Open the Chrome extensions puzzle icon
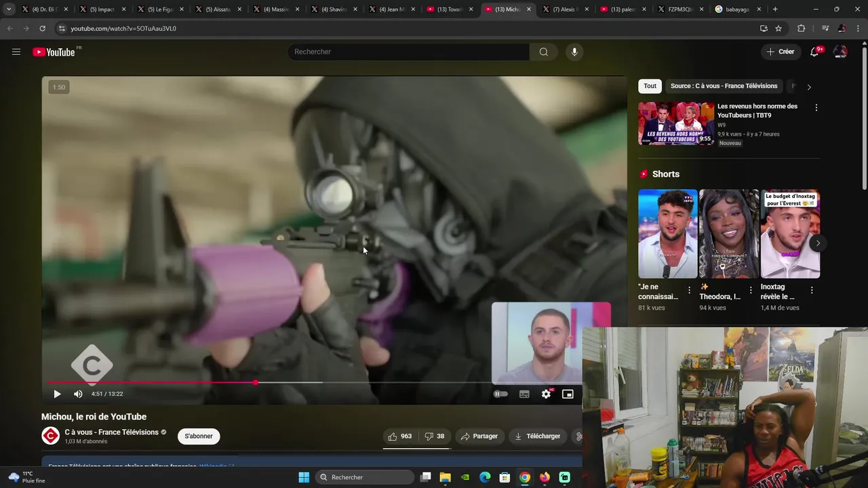The image size is (868, 488). tap(802, 28)
